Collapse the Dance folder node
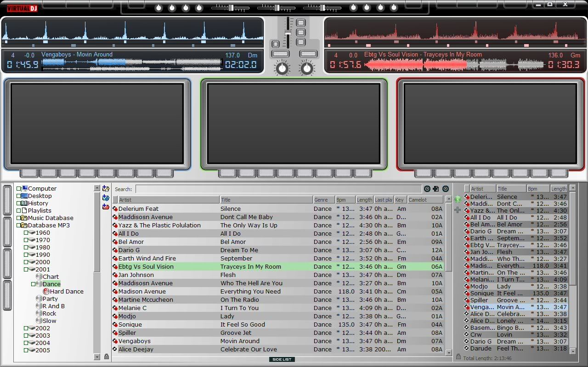Viewport: 588px width, 367px height. coord(34,284)
